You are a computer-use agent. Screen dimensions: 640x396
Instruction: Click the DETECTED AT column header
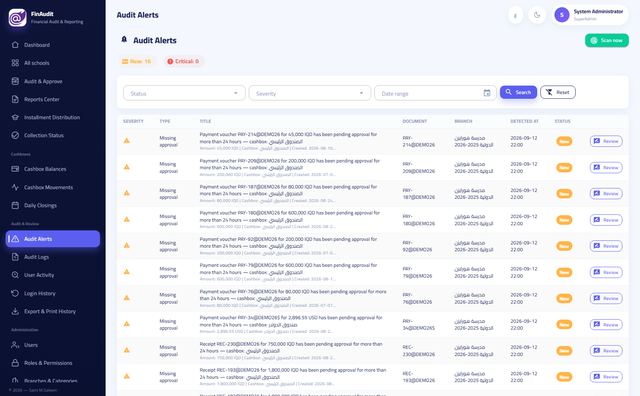524,121
